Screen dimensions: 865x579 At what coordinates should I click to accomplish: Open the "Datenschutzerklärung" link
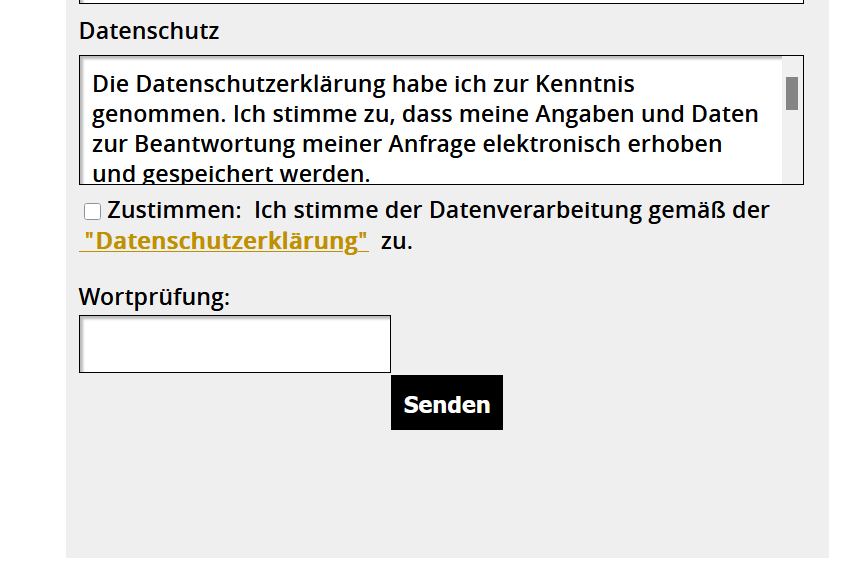[x=226, y=241]
